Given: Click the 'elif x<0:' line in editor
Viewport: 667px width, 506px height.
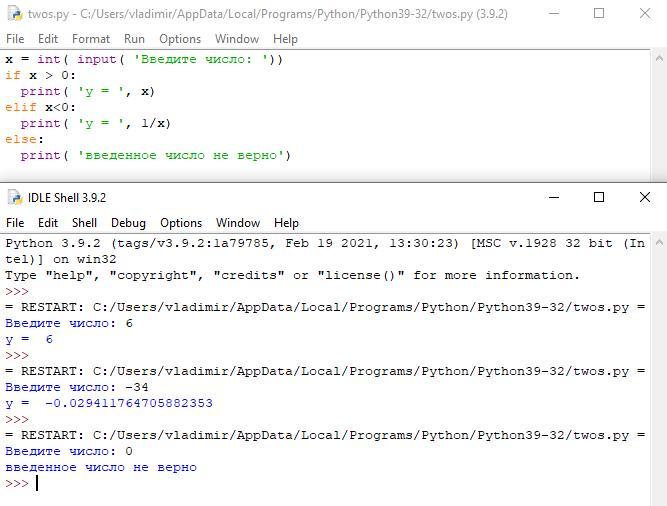Looking at the screenshot, I should [40, 107].
